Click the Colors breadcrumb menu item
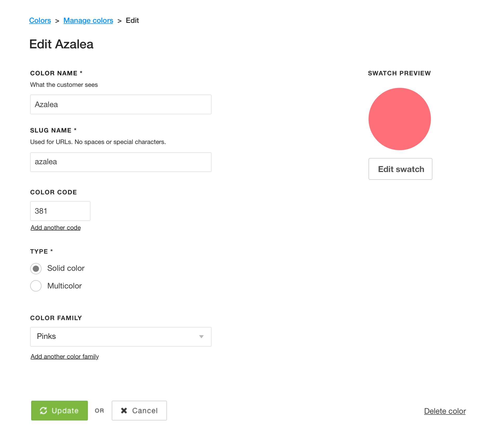 (40, 20)
